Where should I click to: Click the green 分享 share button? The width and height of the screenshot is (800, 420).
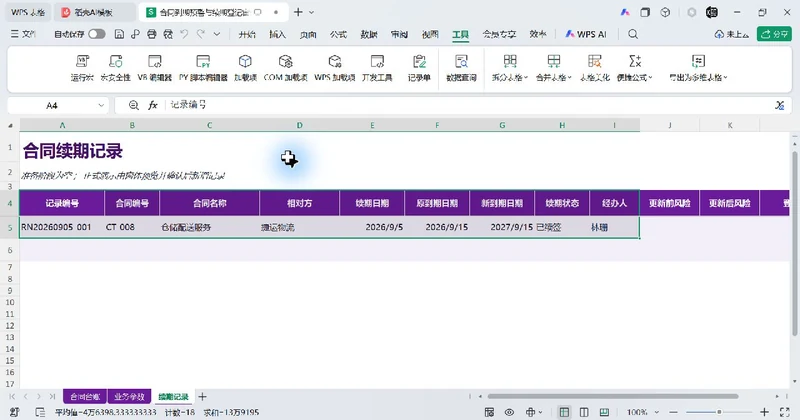pos(774,34)
